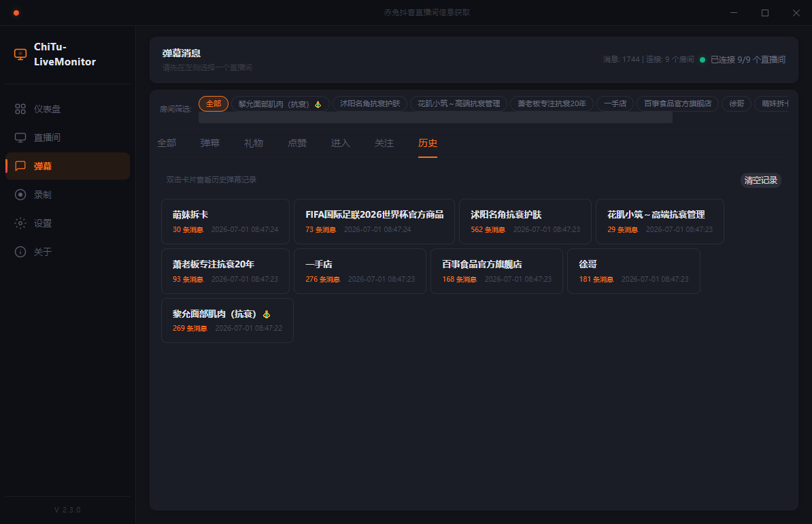The height and width of the screenshot is (524, 812).
Task: Click the chat bubble icon beside 弹幕
Action: click(x=20, y=166)
